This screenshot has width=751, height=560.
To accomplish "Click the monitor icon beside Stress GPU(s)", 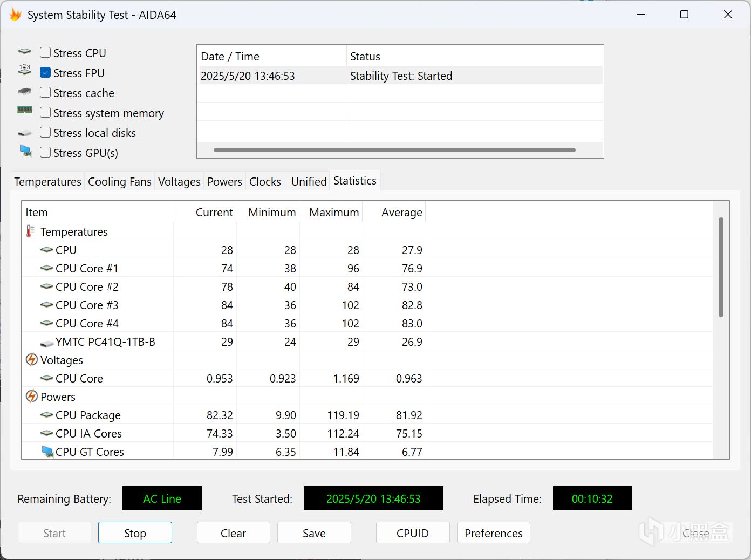I will (x=25, y=151).
